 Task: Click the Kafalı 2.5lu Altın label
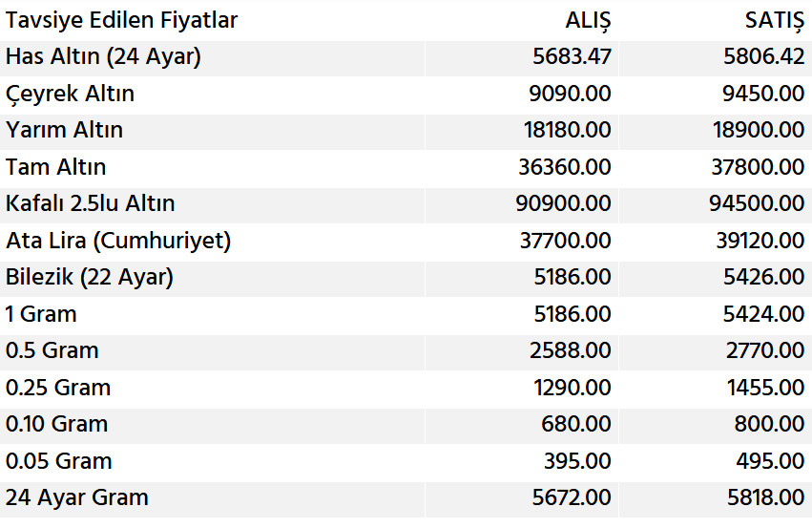pyautogui.click(x=90, y=203)
